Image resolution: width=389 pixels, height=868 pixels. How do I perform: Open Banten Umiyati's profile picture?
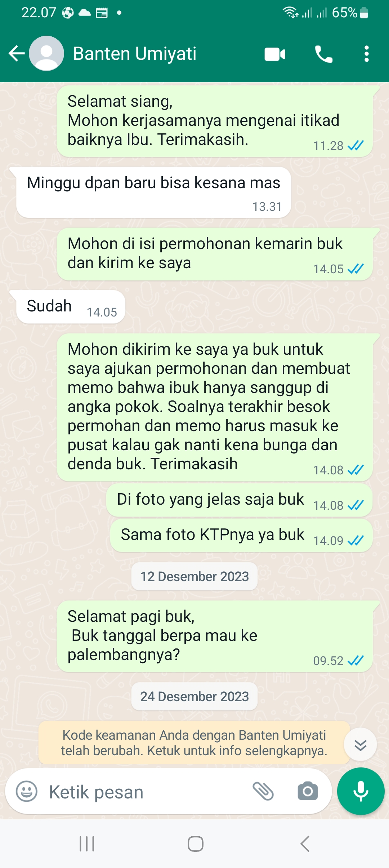(x=46, y=53)
